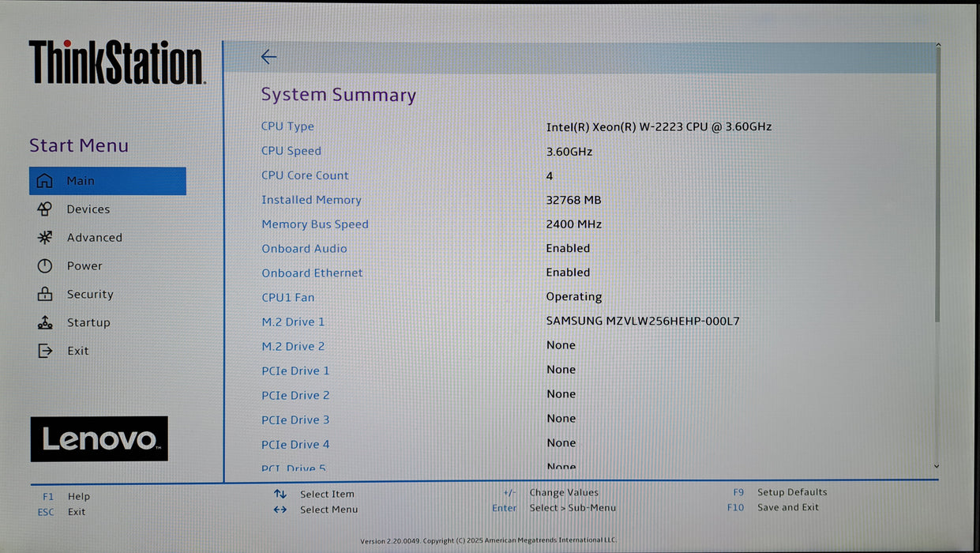Click PCIe Drive 1's None value
Viewport: 980px width, 553px height.
561,370
